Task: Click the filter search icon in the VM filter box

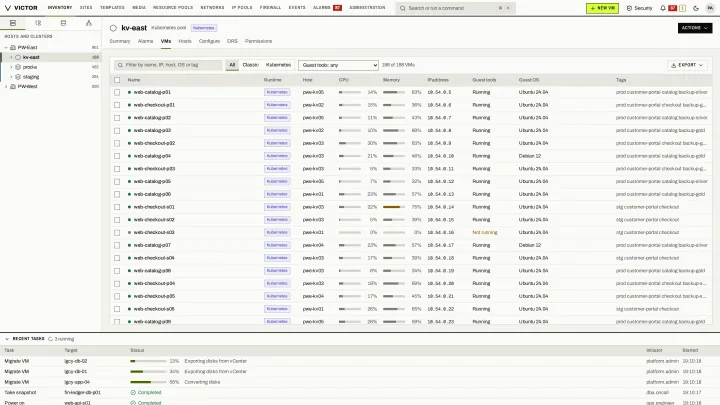Action: [120, 65]
